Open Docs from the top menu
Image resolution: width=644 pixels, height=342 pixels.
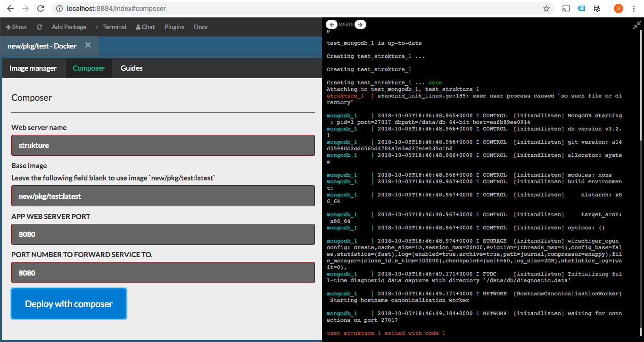pos(200,27)
